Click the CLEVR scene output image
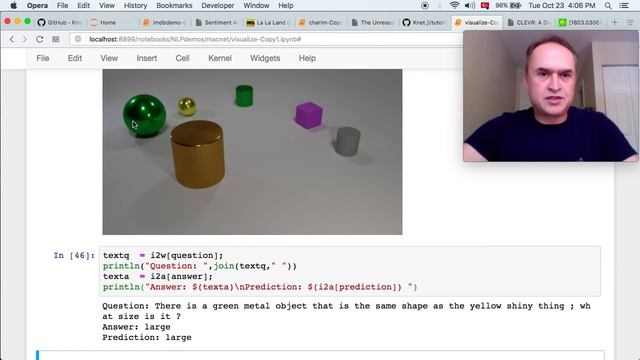The image size is (640, 360). coord(252,152)
